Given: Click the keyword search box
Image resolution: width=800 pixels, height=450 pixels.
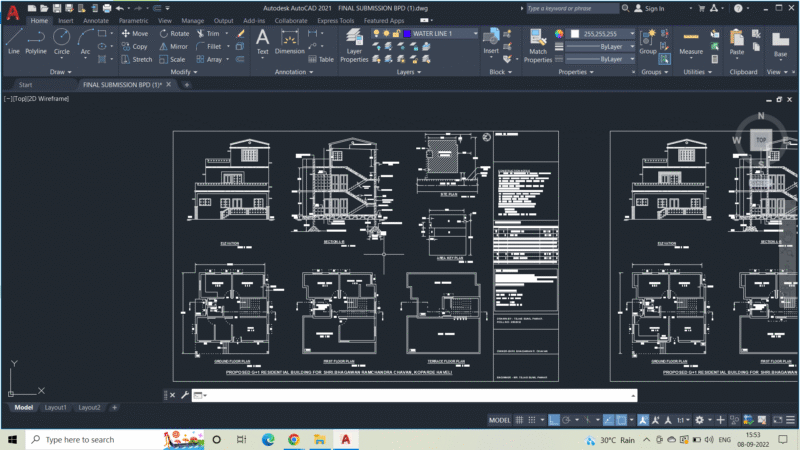Looking at the screenshot, I should [x=572, y=8].
